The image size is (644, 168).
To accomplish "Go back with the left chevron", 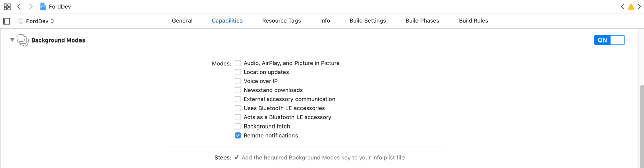I will click(x=19, y=7).
